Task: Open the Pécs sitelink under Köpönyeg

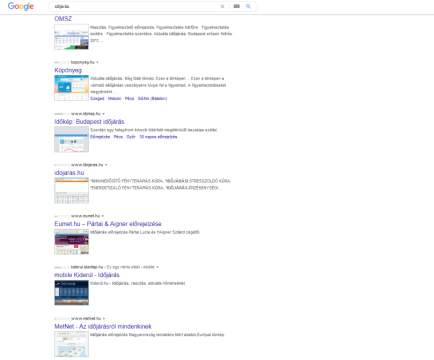Action: point(129,99)
